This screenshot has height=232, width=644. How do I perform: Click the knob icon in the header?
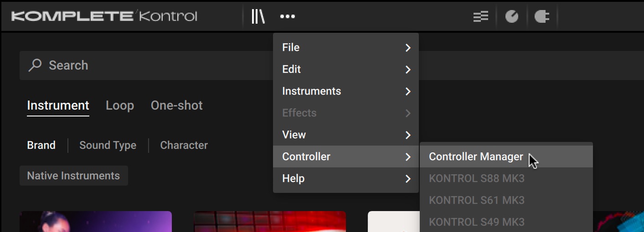click(x=512, y=17)
